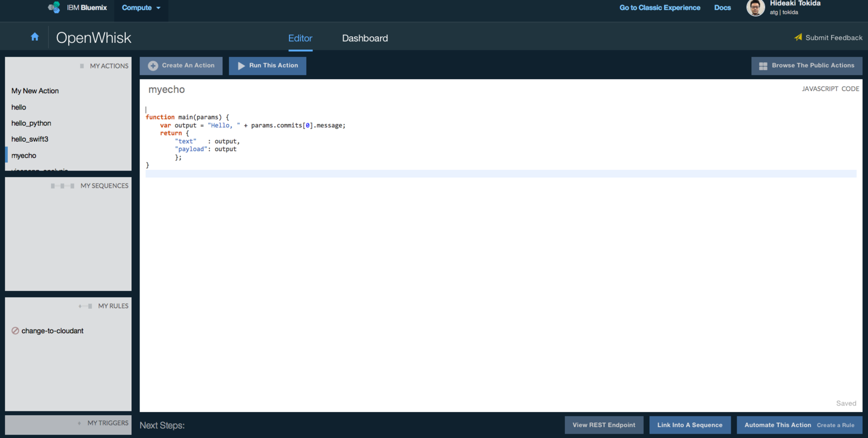Click the My Triggers panel icon
This screenshot has height=438, width=868.
(x=79, y=423)
